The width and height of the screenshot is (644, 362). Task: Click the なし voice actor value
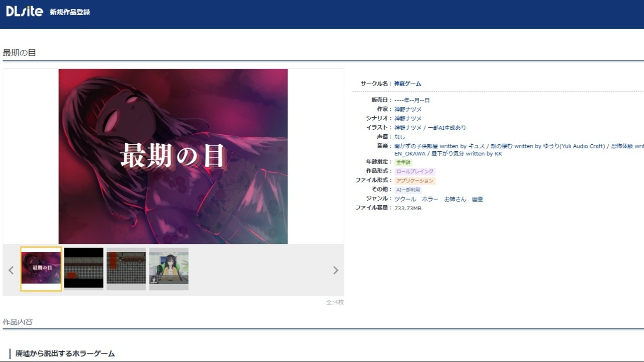coord(400,137)
